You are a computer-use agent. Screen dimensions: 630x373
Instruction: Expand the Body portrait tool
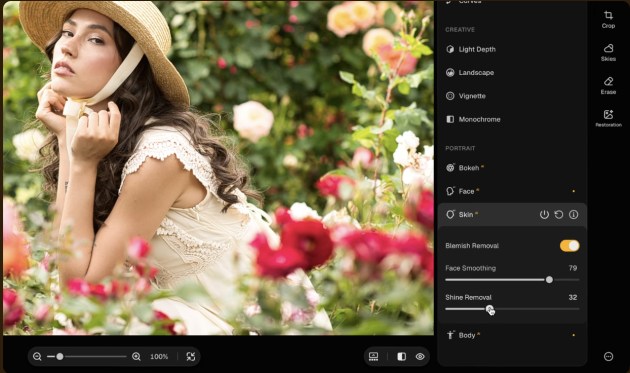(x=511, y=335)
